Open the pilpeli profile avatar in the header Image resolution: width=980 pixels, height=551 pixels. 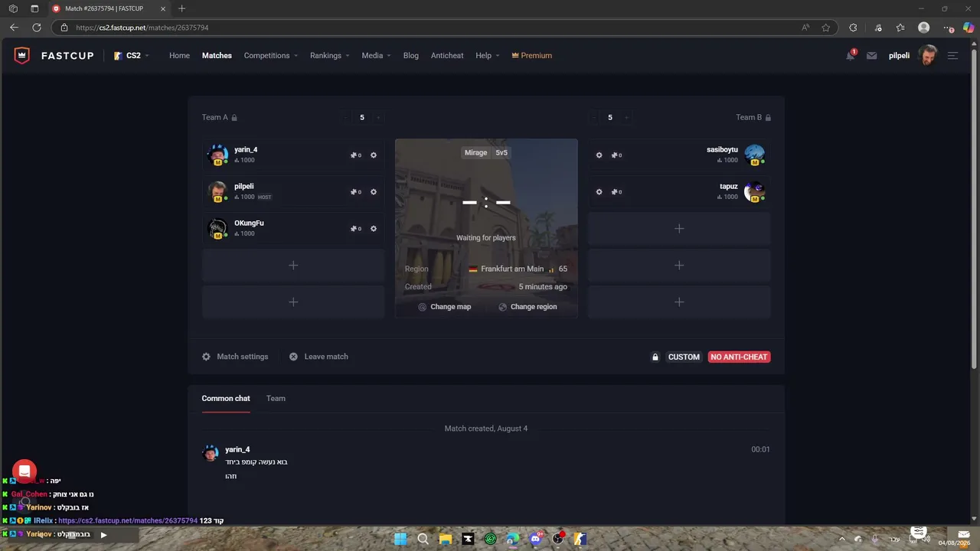[x=927, y=55]
